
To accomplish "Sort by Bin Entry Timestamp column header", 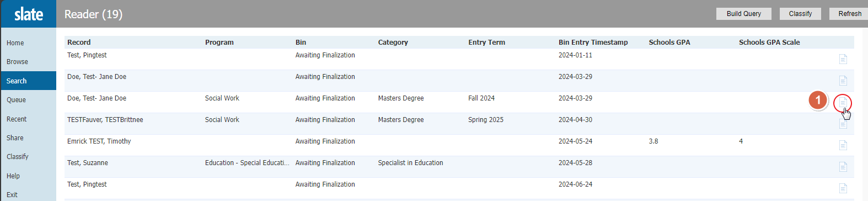I will [x=593, y=43].
